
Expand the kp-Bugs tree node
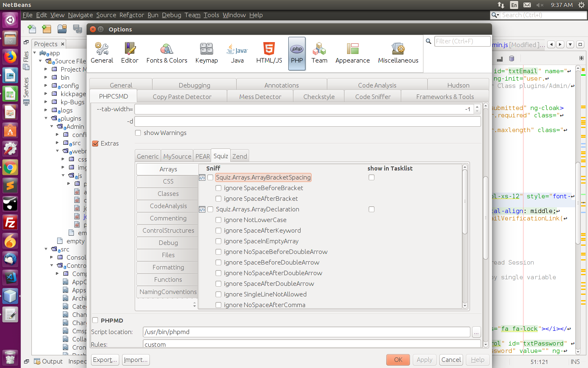[x=46, y=102]
